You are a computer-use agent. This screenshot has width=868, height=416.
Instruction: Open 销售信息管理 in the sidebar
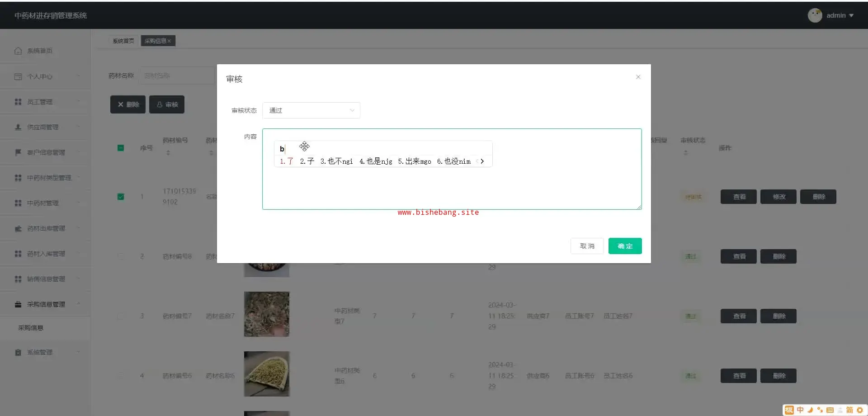click(45, 279)
